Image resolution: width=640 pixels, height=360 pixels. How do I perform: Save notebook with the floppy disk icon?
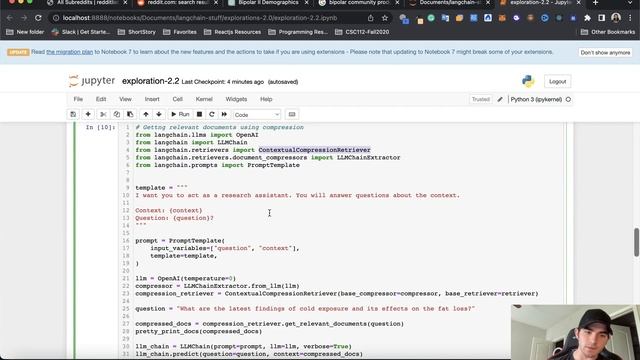click(73, 115)
